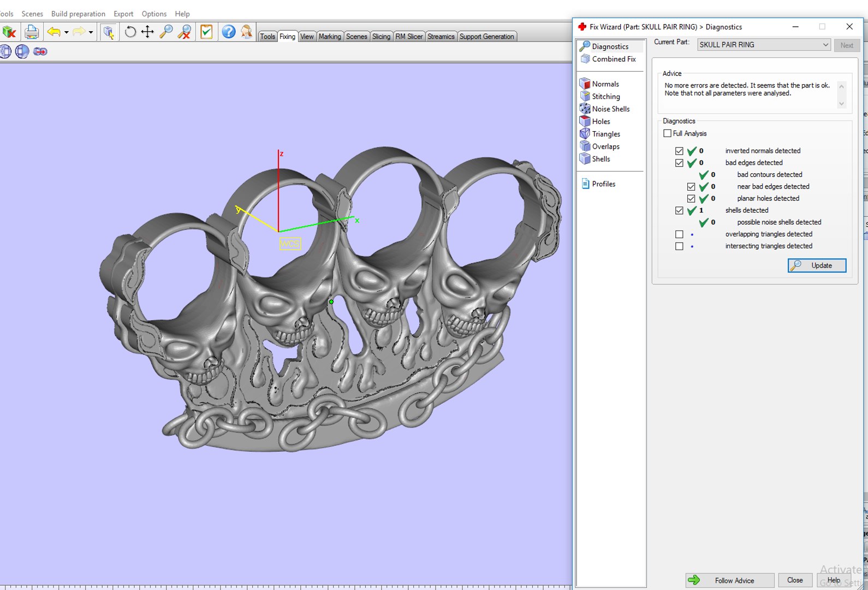This screenshot has height=590, width=868.
Task: Click the printer icon in toolbar
Action: tap(32, 32)
